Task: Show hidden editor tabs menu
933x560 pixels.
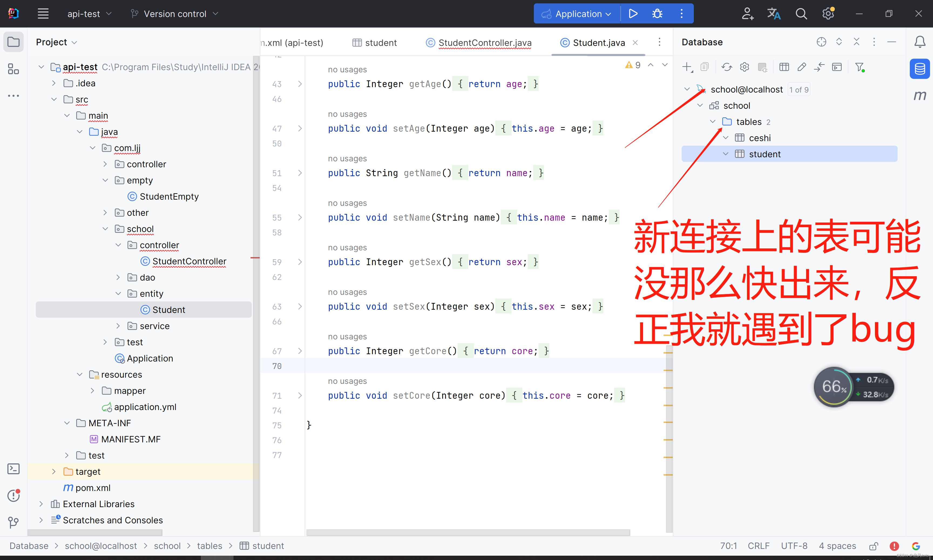Action: 659,42
